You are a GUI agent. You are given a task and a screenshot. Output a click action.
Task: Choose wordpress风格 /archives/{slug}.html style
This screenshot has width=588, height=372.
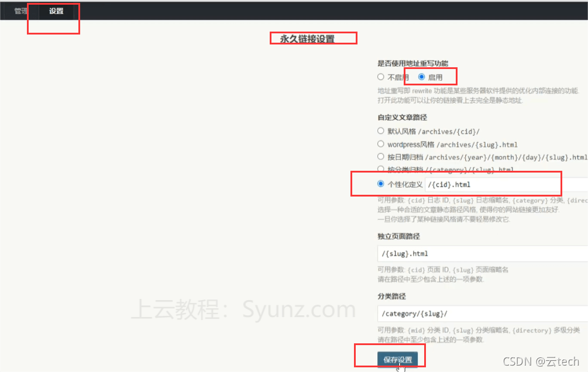click(x=380, y=144)
